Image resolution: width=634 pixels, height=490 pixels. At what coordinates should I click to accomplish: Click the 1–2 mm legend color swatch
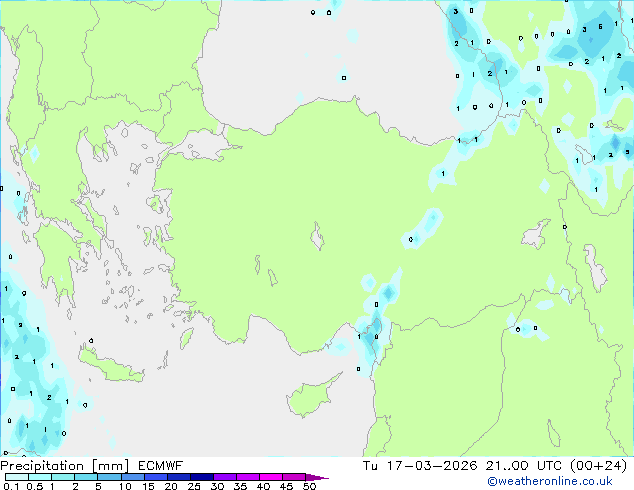(63, 477)
